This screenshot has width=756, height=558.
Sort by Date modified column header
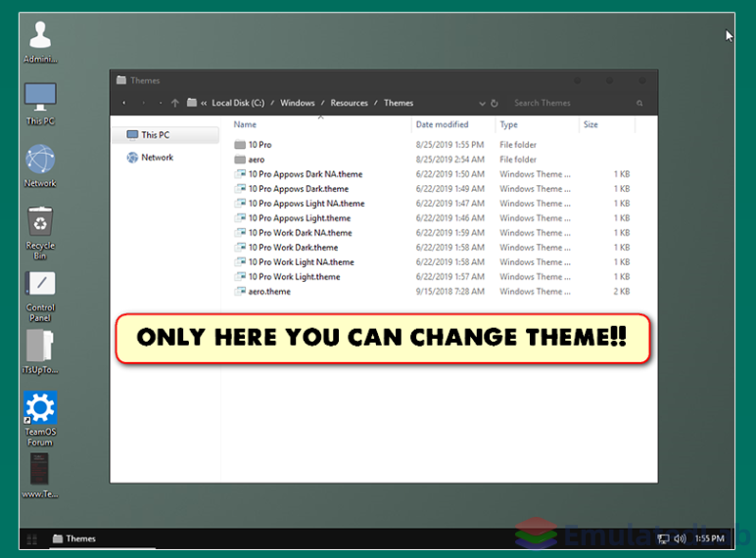pyautogui.click(x=442, y=124)
